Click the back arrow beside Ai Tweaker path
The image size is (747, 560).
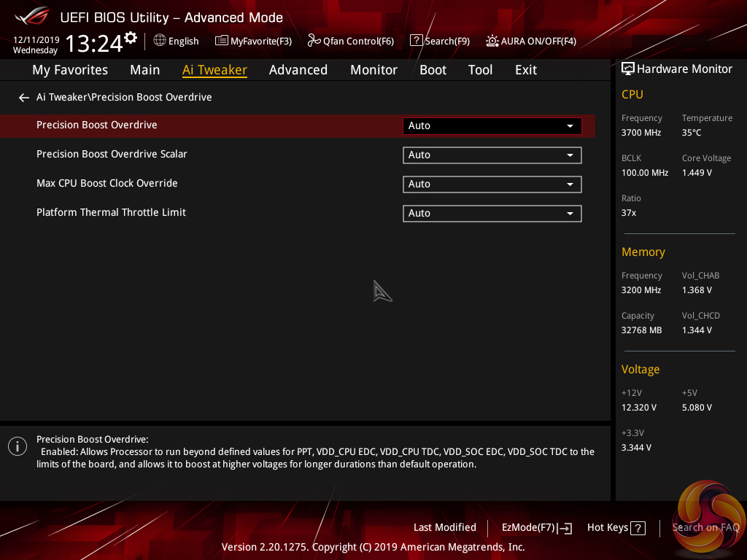[24, 98]
